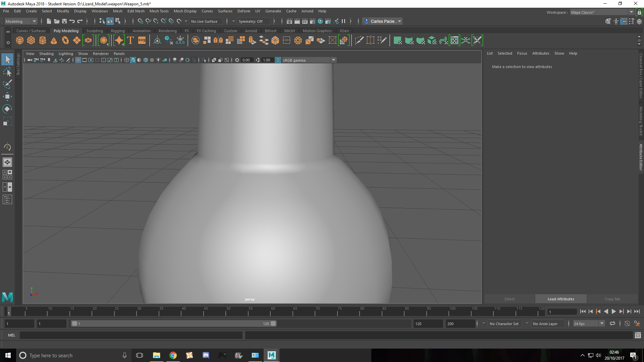644x362 pixels.
Task: Create a polygon Type text on the shelf
Action: [x=130, y=40]
